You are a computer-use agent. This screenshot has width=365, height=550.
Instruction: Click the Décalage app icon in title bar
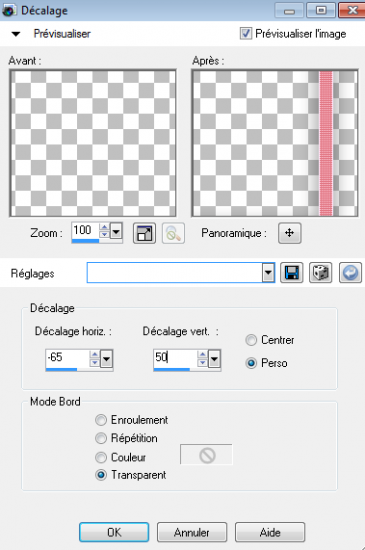(9, 11)
